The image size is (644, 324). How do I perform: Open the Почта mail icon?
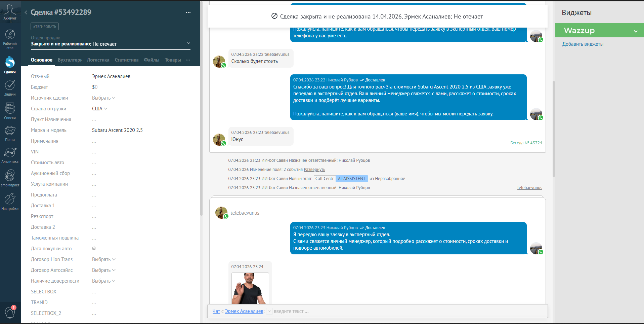pos(10,133)
